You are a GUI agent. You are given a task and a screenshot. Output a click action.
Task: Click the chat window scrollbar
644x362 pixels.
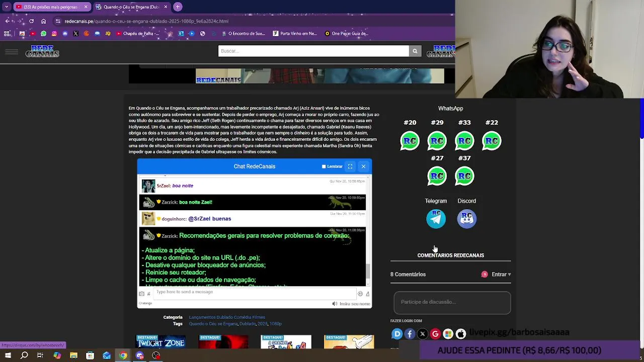coord(368,271)
